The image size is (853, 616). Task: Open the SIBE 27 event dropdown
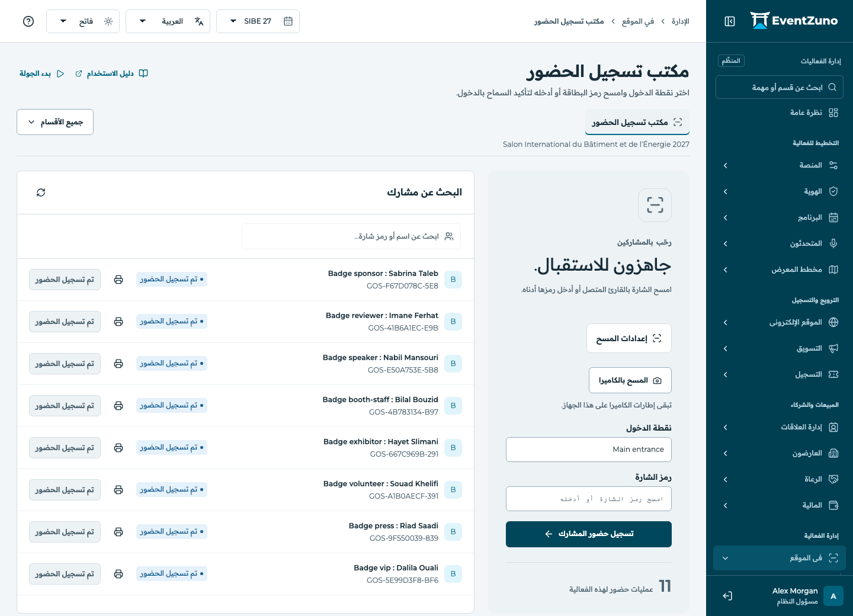pyautogui.click(x=258, y=21)
